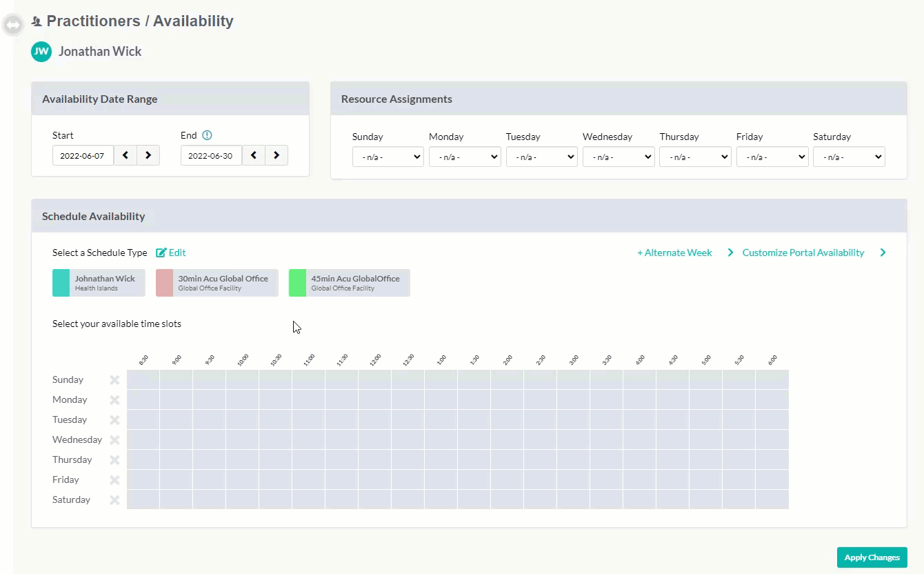Click pink swatch of 30min Acu
Image resolution: width=924 pixels, height=574 pixels.
coord(164,283)
